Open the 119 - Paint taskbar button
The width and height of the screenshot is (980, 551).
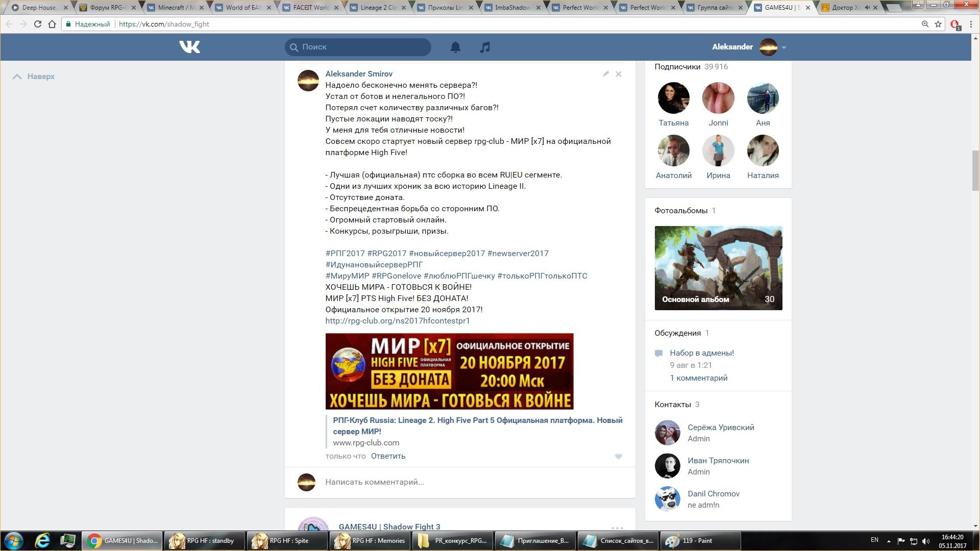[x=700, y=541]
